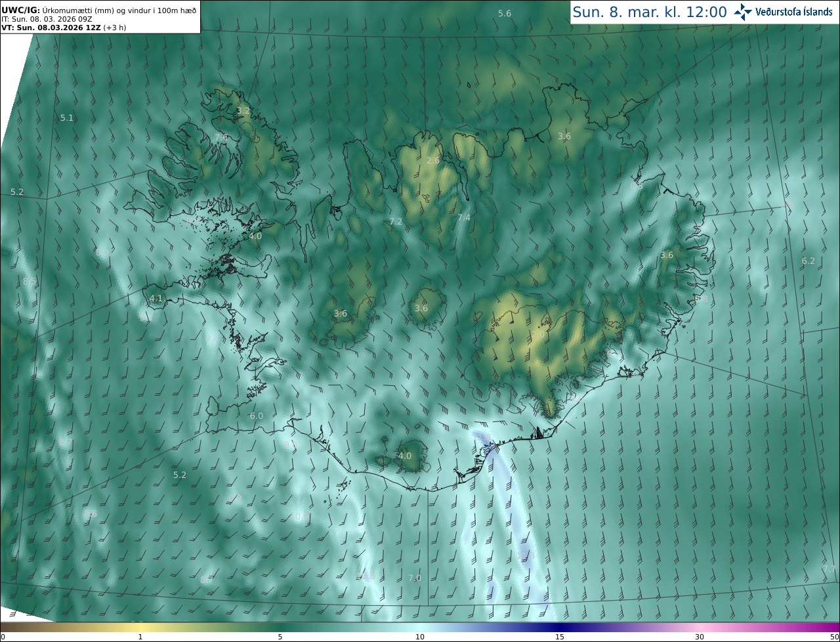Click the '7.0' value label

(x=415, y=578)
